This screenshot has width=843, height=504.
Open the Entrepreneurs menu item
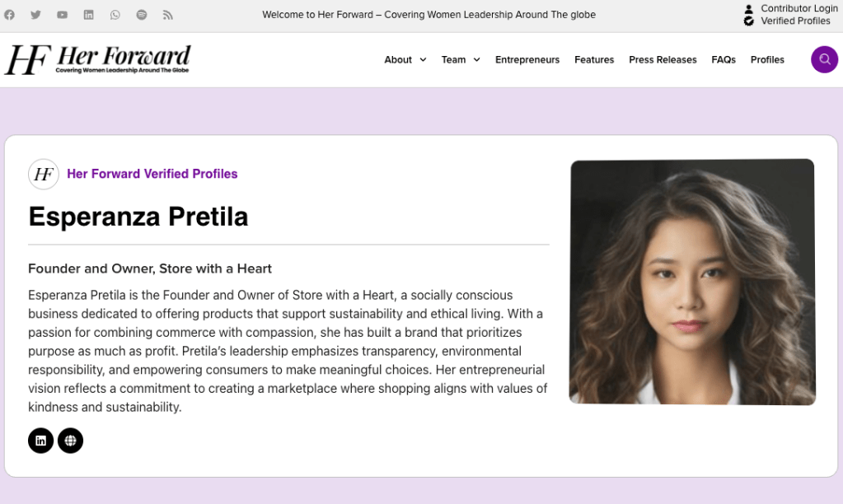point(527,59)
